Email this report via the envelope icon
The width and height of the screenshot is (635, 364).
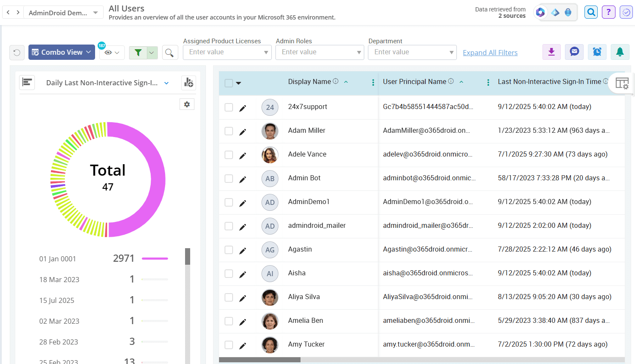574,51
